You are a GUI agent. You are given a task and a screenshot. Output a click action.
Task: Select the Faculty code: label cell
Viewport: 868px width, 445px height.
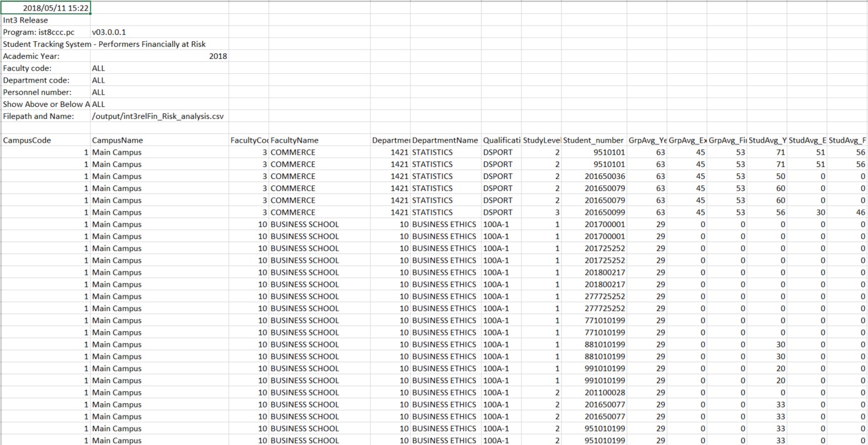coord(28,68)
